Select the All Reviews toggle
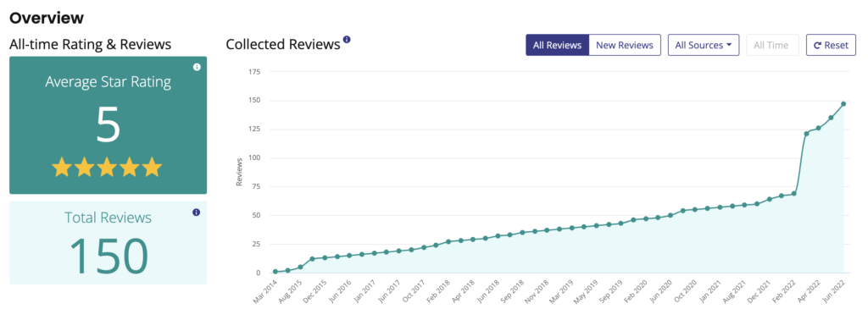This screenshot has height=320, width=868. click(557, 46)
